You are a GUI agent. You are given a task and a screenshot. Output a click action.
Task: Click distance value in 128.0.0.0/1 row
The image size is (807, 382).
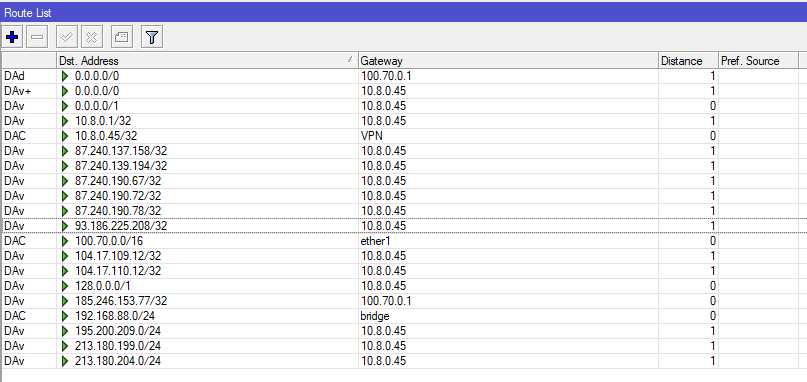(712, 285)
